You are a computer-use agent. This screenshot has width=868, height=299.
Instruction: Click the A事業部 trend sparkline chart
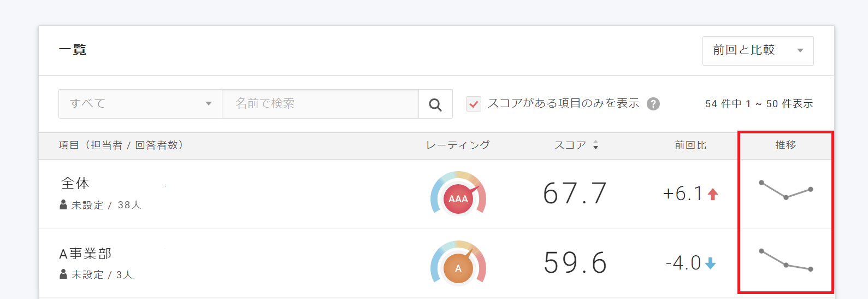pyautogui.click(x=786, y=260)
